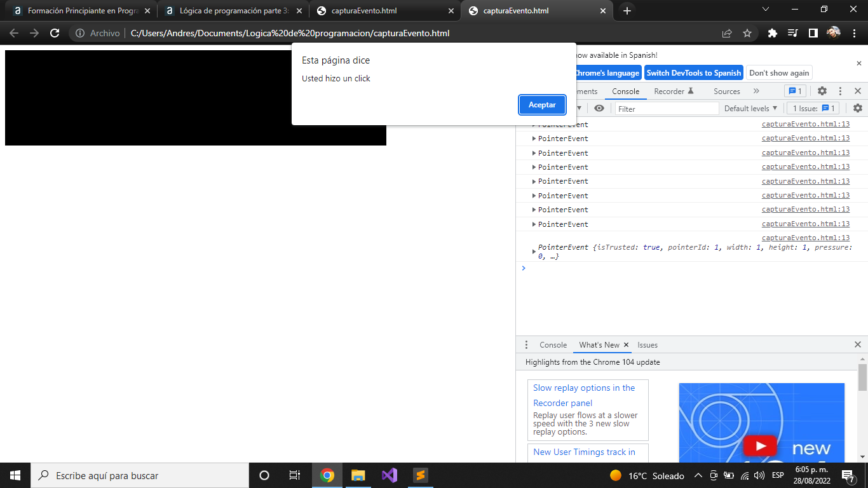Open the Issues tab in the drawer
Image resolution: width=868 pixels, height=488 pixels.
point(648,345)
